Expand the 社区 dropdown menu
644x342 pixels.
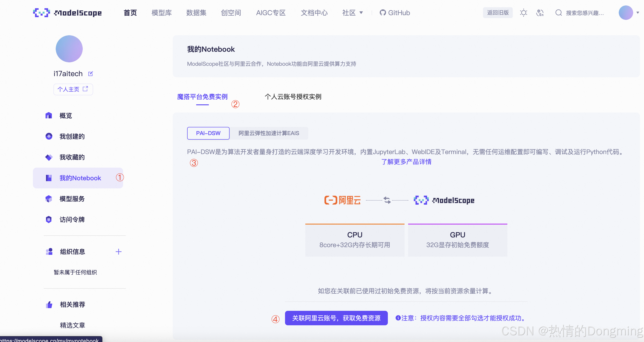click(352, 13)
